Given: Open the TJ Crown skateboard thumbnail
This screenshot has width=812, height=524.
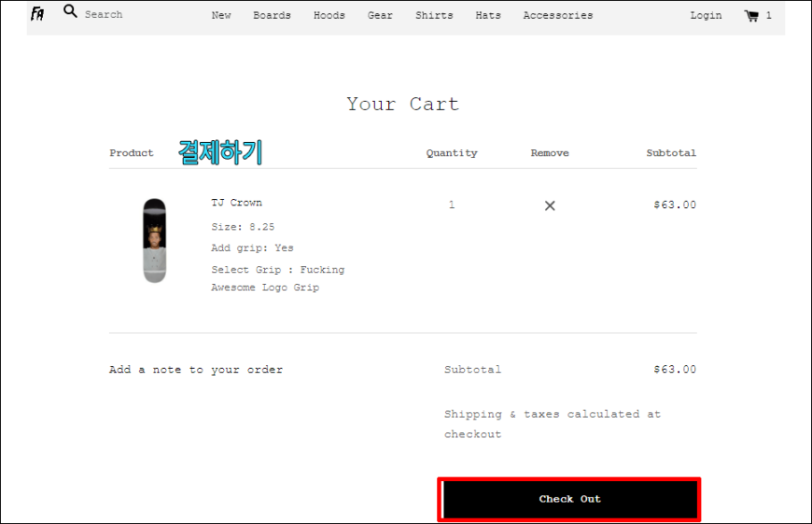Looking at the screenshot, I should 154,240.
